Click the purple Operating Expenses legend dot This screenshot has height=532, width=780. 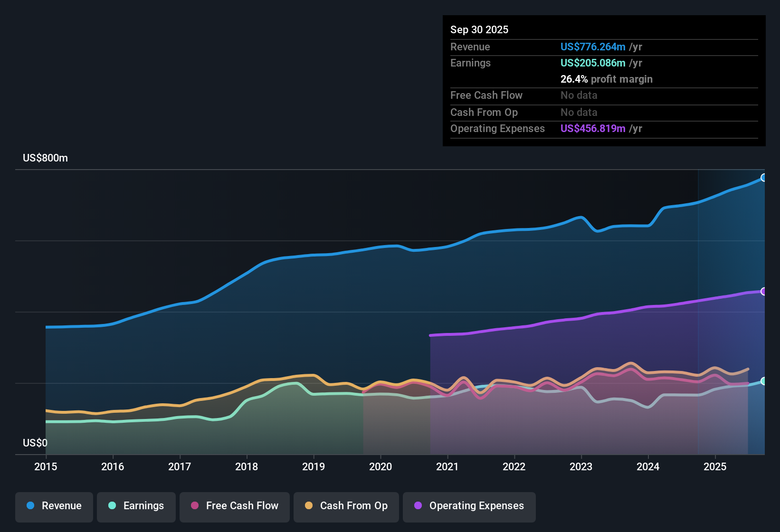418,506
